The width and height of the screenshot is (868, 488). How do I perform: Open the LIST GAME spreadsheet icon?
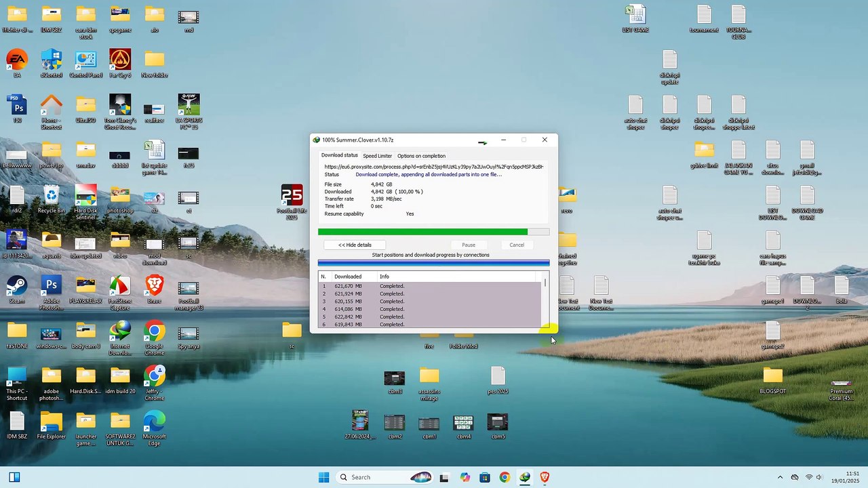[635, 18]
